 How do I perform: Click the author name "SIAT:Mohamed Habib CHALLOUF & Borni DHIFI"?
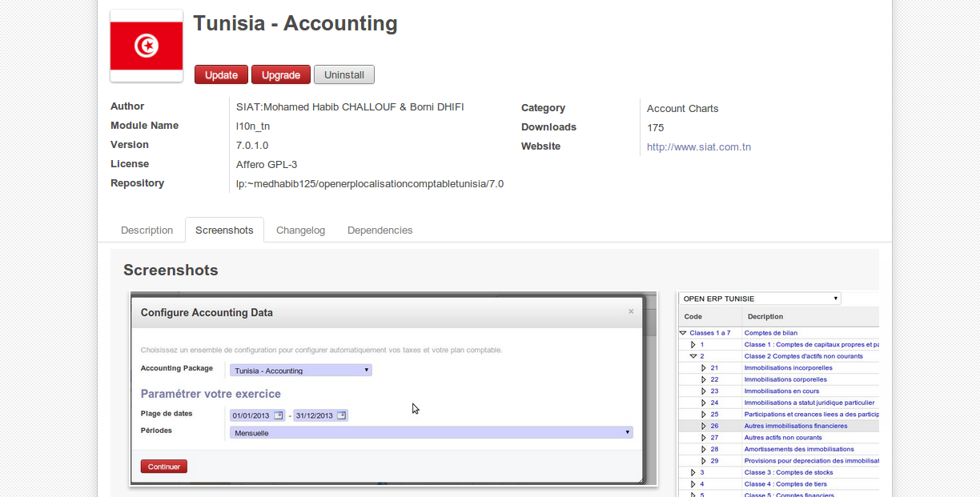point(350,106)
